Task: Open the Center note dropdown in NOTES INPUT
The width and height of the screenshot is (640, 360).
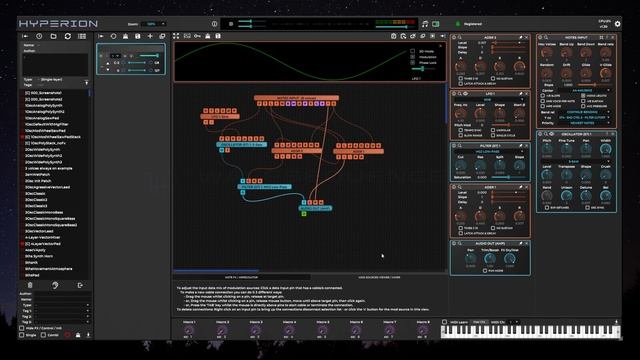Action: (584, 91)
